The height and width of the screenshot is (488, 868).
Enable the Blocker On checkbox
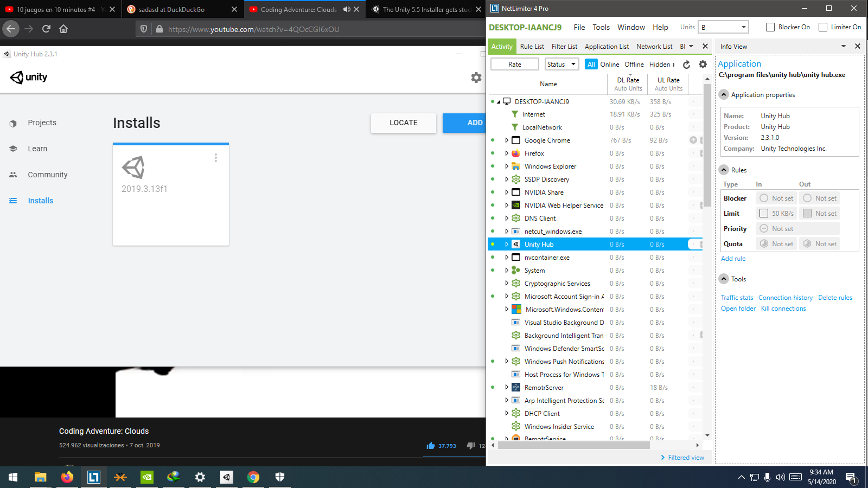tap(770, 27)
